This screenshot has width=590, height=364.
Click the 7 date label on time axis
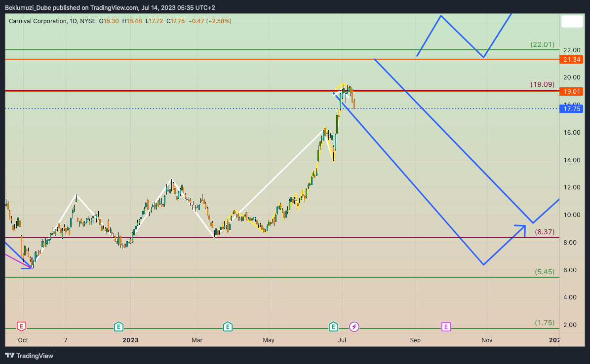pos(66,340)
